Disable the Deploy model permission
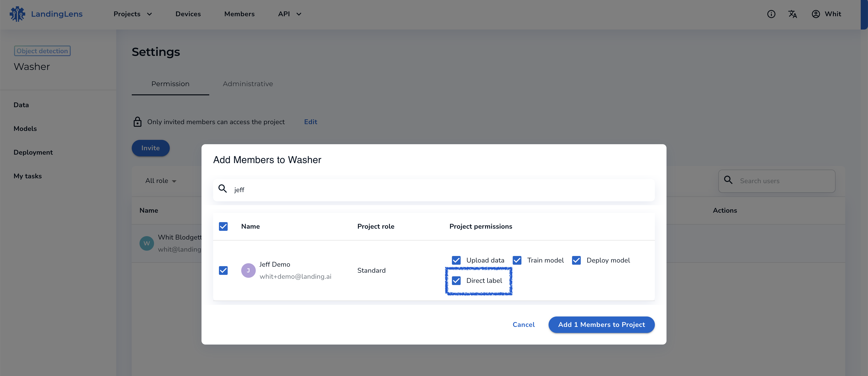The height and width of the screenshot is (376, 868). coord(576,260)
